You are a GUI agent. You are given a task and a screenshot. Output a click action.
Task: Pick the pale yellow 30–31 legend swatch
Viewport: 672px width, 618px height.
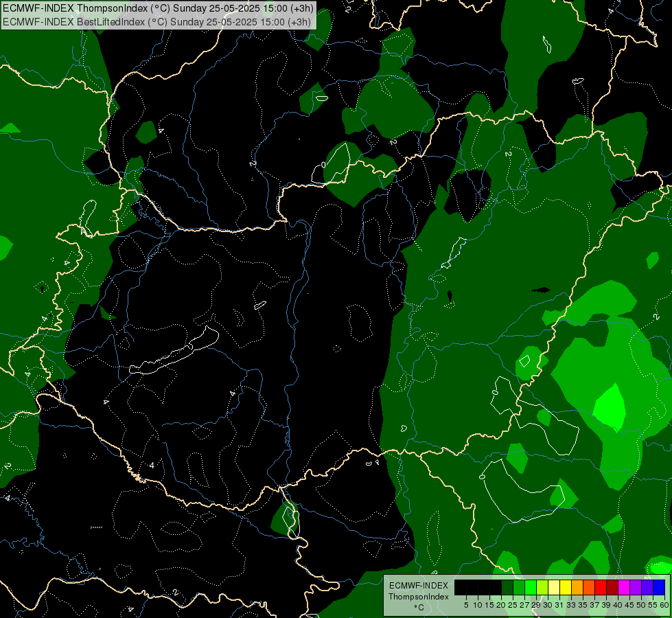[x=554, y=588]
